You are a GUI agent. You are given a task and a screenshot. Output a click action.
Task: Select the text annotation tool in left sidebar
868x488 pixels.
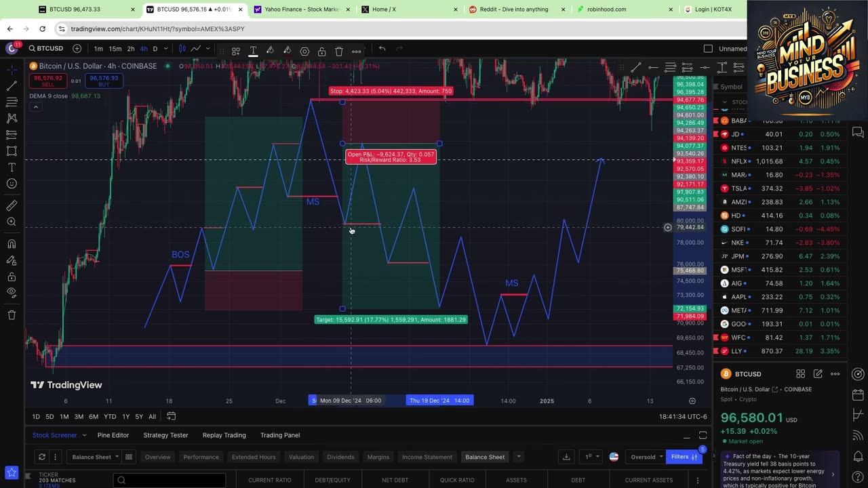(x=12, y=167)
